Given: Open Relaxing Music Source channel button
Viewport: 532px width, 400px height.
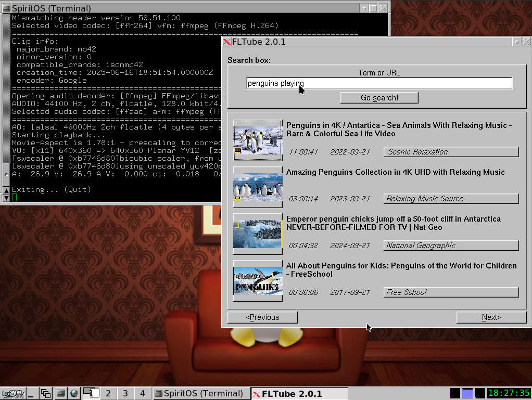Looking at the screenshot, I should click(x=451, y=199).
